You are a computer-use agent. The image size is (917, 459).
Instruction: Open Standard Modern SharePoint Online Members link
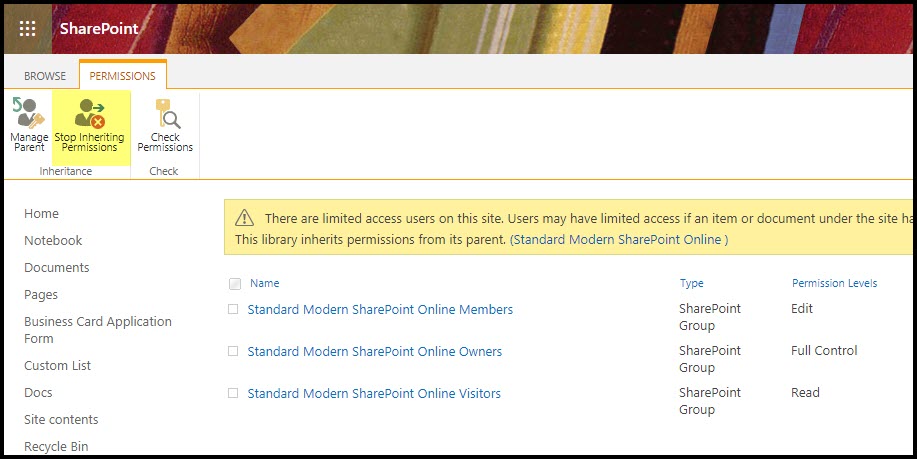[380, 310]
